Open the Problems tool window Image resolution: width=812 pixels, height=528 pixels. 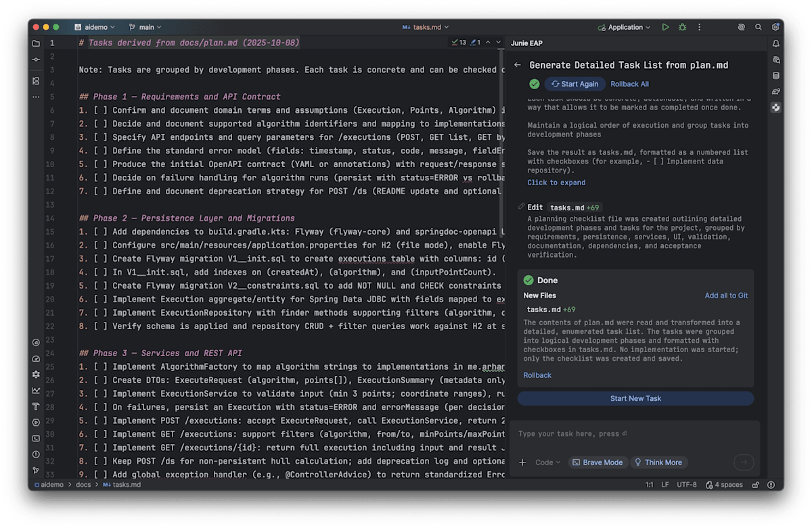36,454
